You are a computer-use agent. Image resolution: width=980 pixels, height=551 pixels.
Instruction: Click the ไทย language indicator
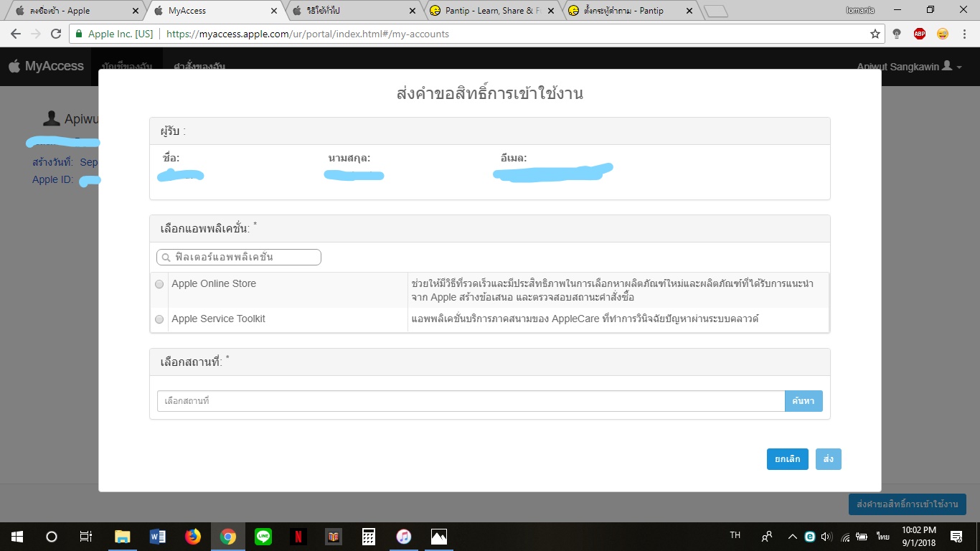click(x=882, y=537)
